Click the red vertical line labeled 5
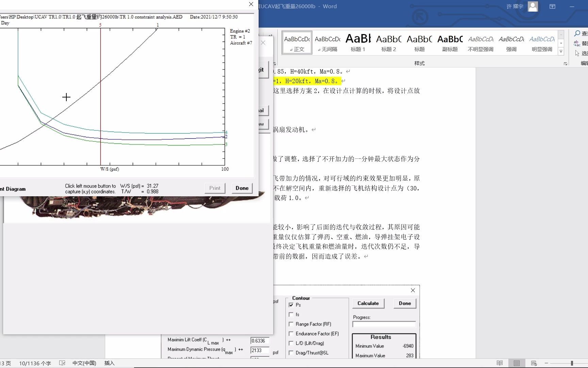This screenshot has height=368, width=588. (100, 96)
